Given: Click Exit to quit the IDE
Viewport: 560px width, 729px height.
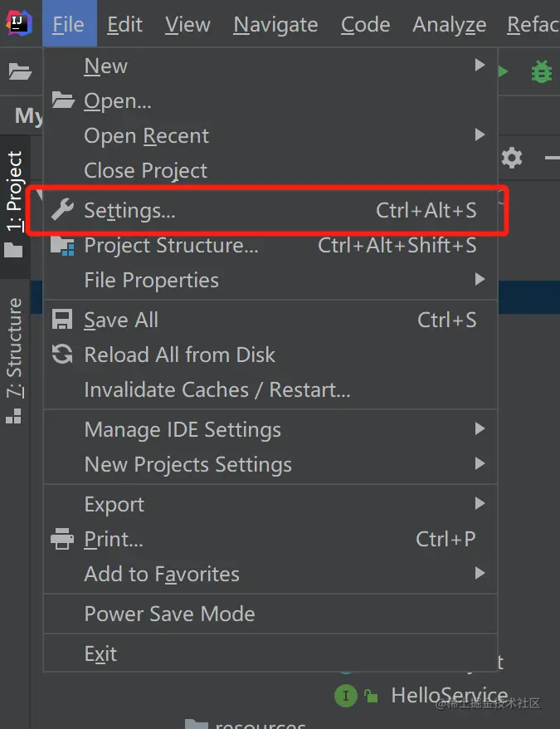Looking at the screenshot, I should pyautogui.click(x=100, y=654).
